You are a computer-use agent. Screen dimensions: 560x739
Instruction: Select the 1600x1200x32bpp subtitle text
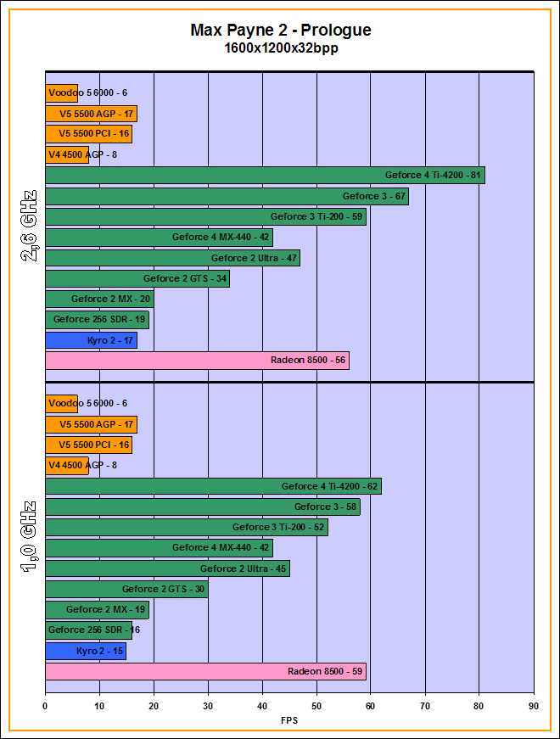click(281, 48)
